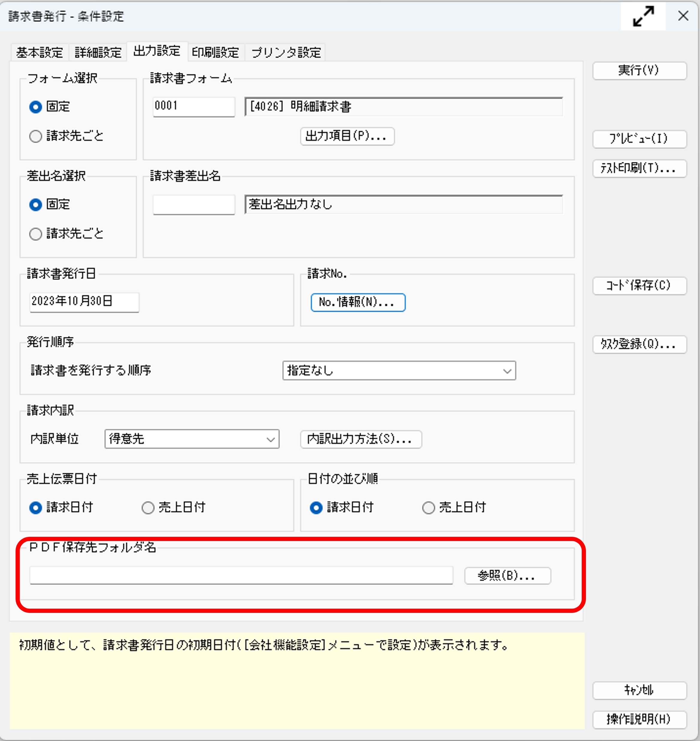700x741 pixels.
Task: Click the 請求書差出名 code field
Action: pos(194,205)
